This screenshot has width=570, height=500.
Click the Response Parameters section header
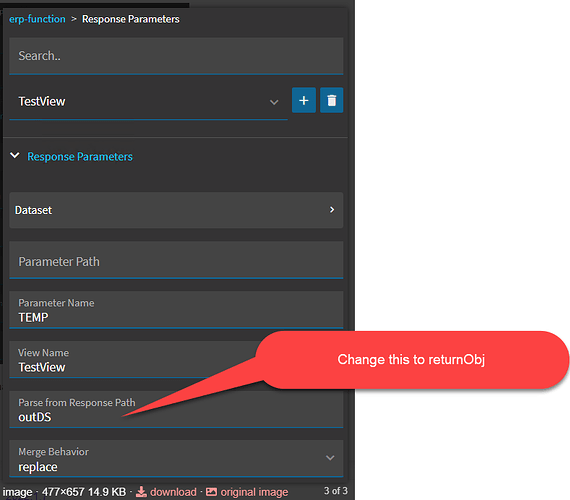(x=80, y=156)
